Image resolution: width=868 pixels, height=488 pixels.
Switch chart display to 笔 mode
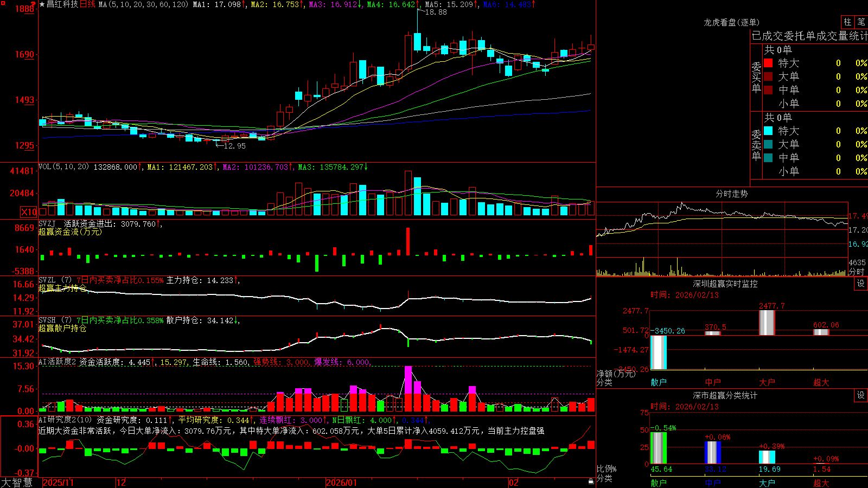click(861, 22)
